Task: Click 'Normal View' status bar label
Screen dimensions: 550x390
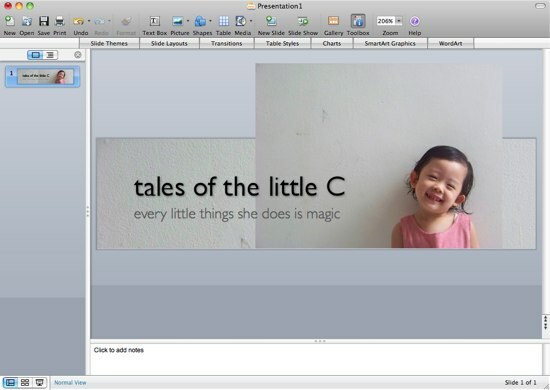Action: click(70, 383)
